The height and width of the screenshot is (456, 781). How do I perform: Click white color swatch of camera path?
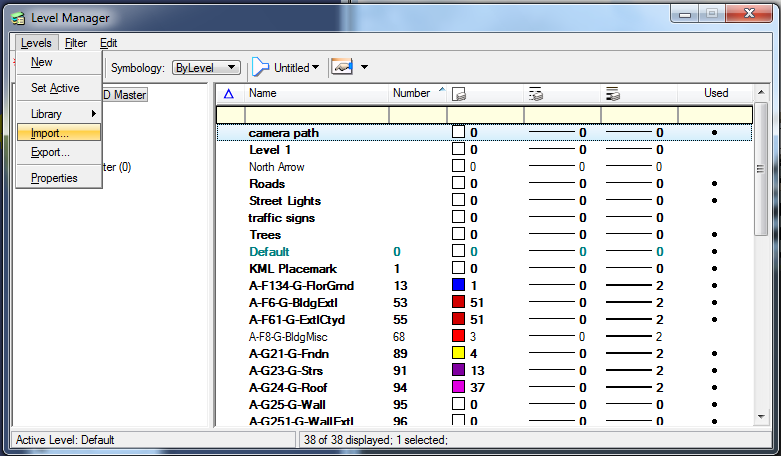pos(458,132)
